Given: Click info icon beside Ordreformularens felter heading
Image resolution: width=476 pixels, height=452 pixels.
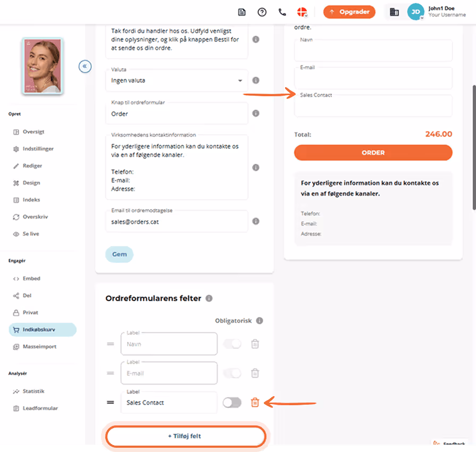Looking at the screenshot, I should pos(209,298).
